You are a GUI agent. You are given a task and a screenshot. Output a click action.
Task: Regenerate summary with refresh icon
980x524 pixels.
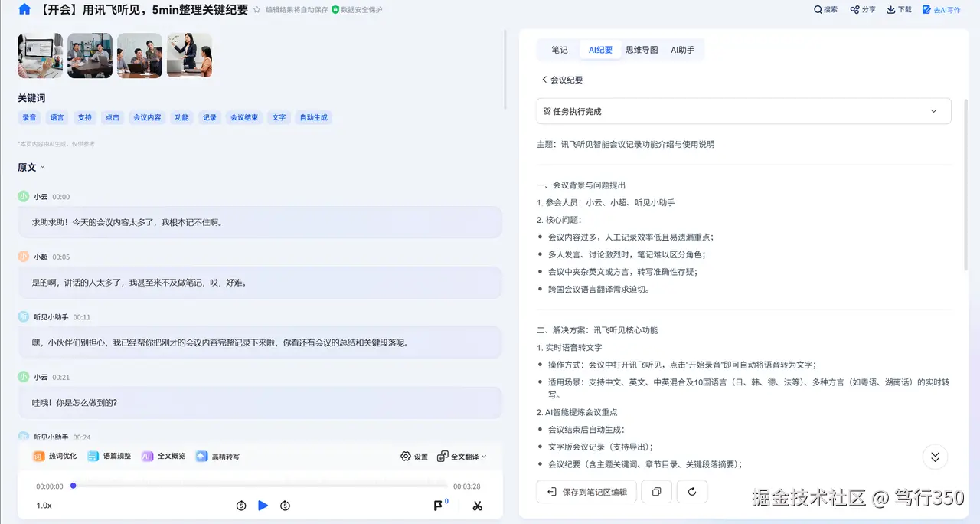tap(692, 492)
